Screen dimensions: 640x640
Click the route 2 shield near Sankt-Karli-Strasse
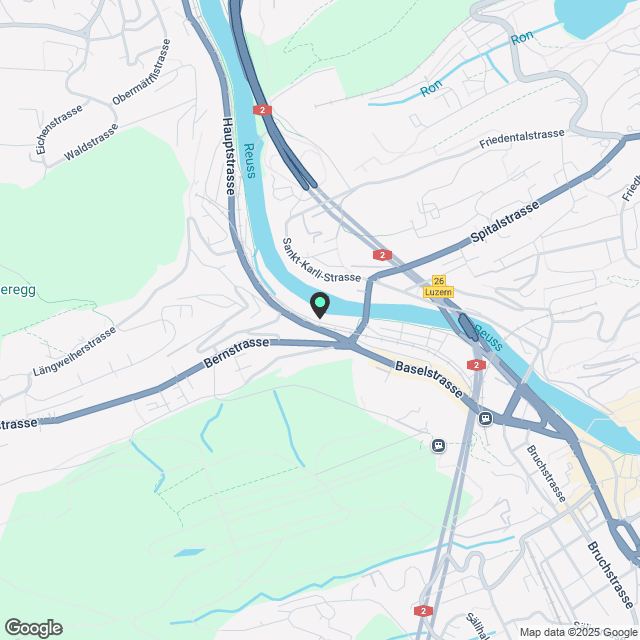[382, 255]
